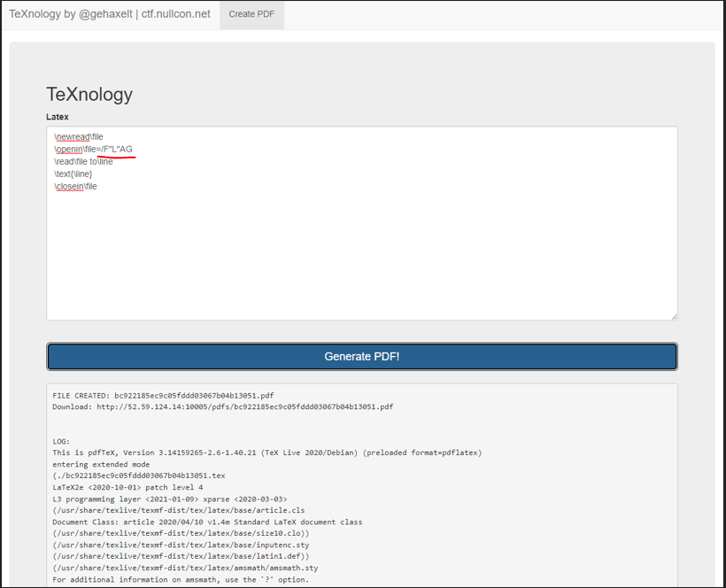Click the amsmath.sty path log line
This screenshot has height=588, width=726.
coord(185,568)
